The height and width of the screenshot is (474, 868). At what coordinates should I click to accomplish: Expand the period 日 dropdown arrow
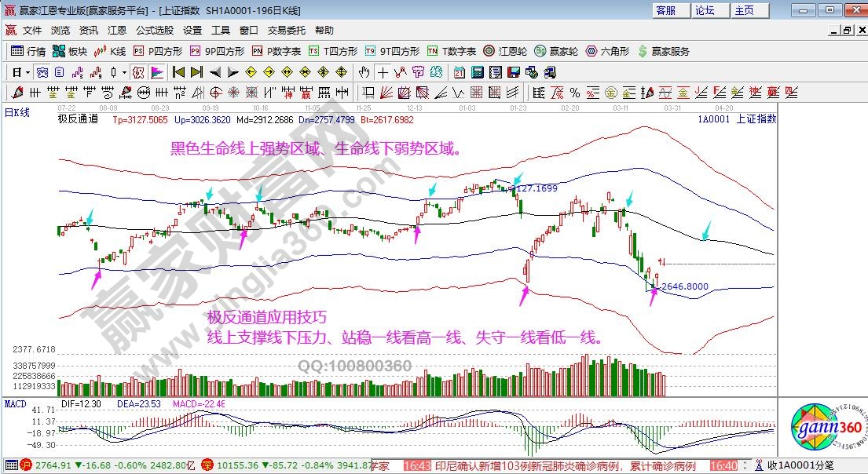(x=27, y=72)
